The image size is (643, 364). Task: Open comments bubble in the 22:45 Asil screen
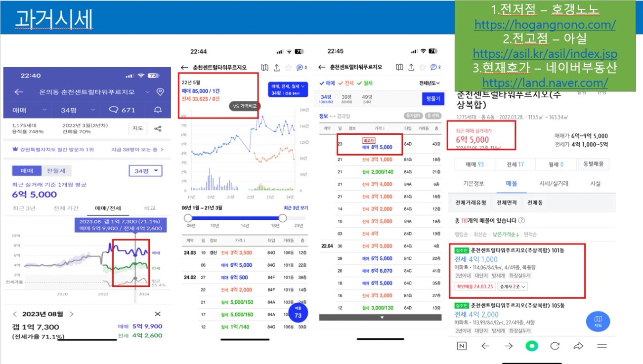pos(434,67)
